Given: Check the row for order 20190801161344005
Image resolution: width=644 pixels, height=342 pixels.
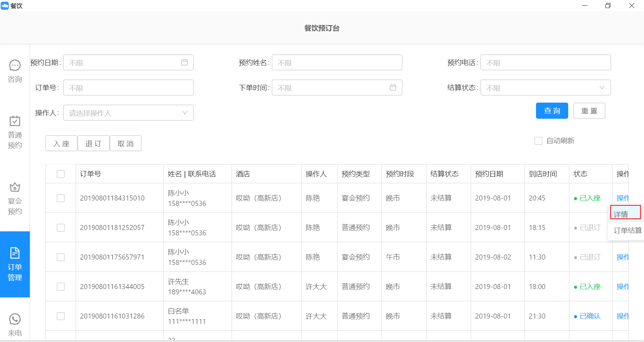Looking at the screenshot, I should (x=61, y=287).
